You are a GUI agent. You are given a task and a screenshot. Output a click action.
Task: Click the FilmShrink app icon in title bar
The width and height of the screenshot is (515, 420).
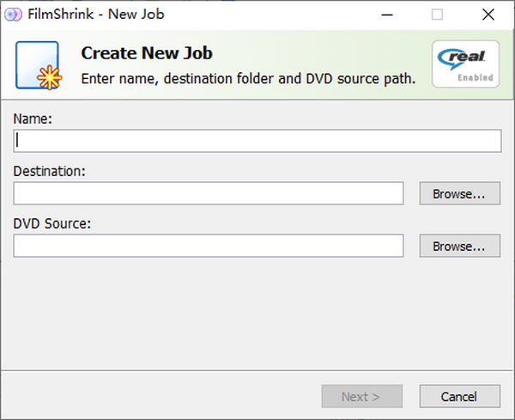tap(13, 15)
